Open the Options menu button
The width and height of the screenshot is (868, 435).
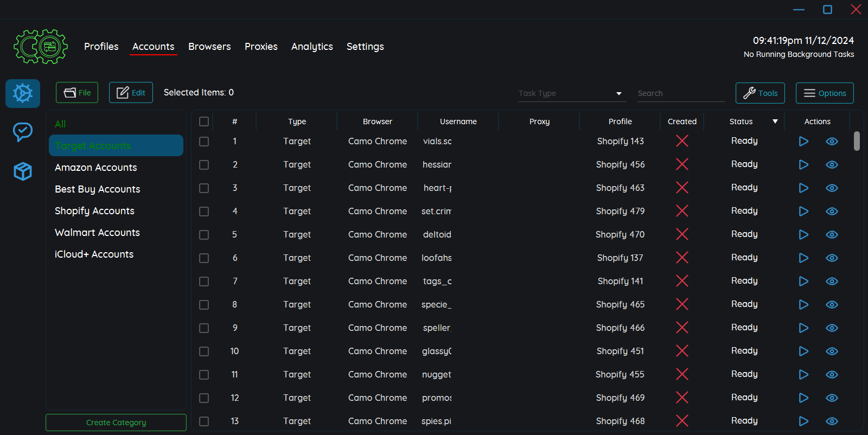[x=824, y=93]
